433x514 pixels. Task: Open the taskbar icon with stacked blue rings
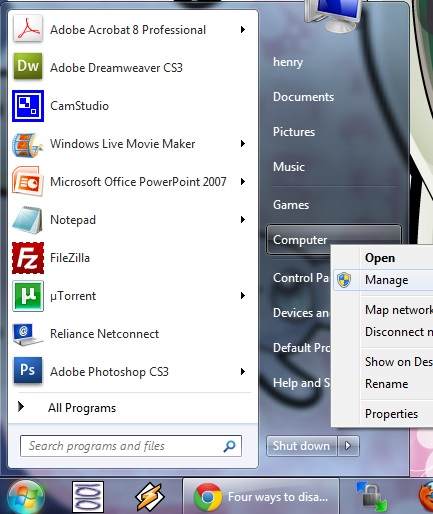[88, 497]
